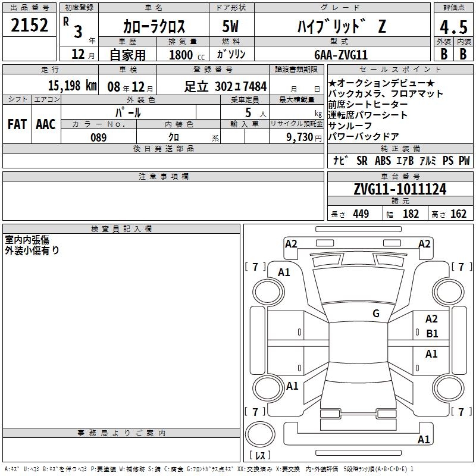Click the 評価点 header
Image resolution: width=476 pixels, height=476 pixels.
click(453, 8)
